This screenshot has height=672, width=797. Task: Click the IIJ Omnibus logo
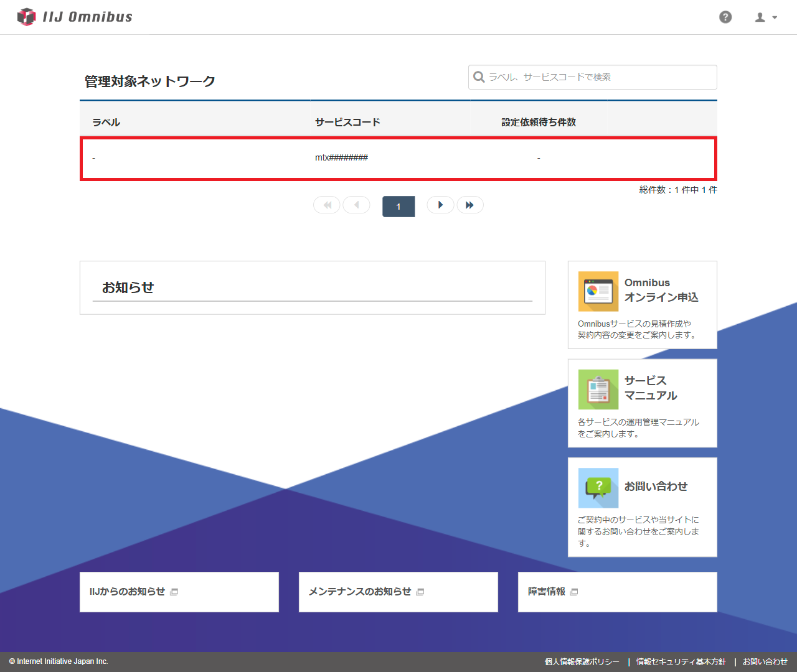(x=75, y=17)
